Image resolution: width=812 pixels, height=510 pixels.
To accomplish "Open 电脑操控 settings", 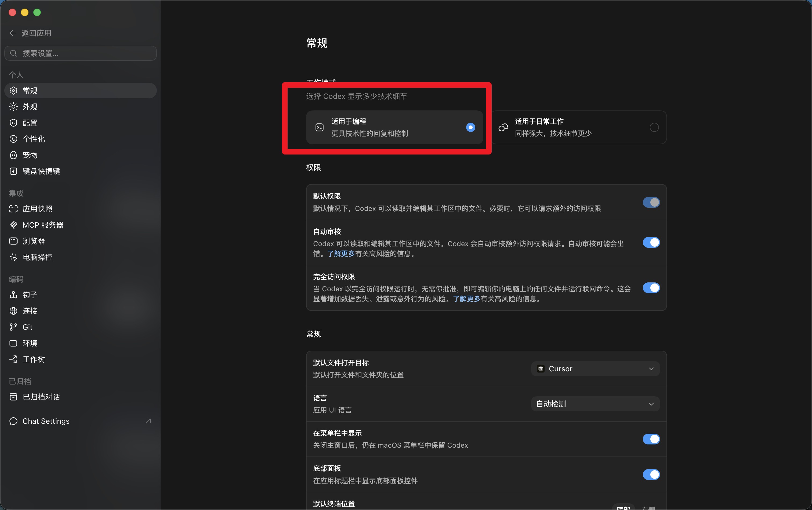I will pos(81,257).
